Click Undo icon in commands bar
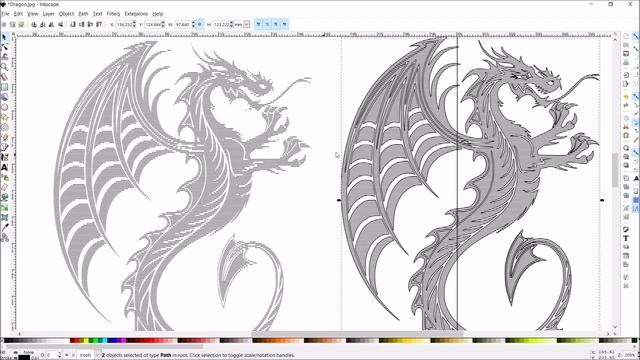Screen dimensions: 640x360 point(626,97)
